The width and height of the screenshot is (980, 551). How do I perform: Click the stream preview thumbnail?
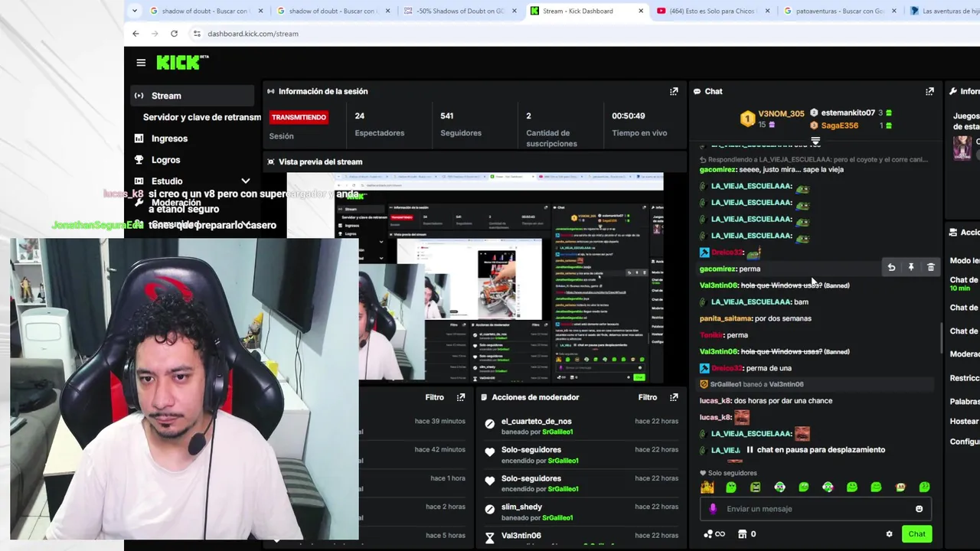point(475,277)
